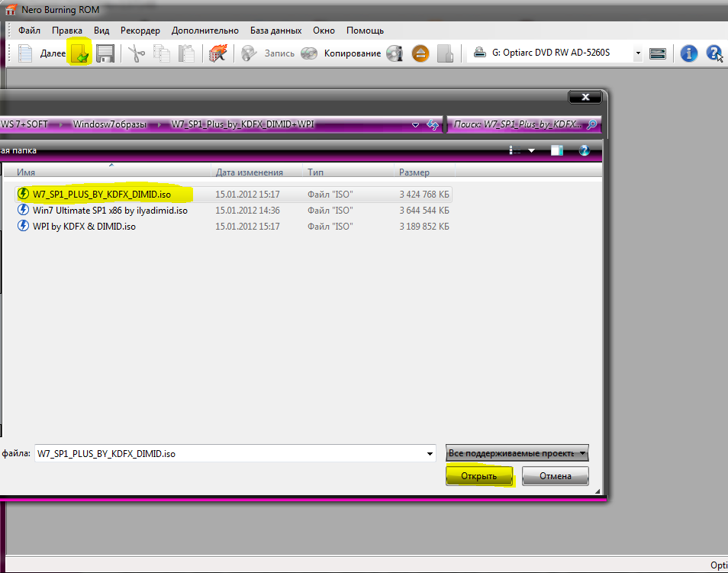
Task: Click the Copy disc icon beside Копирование
Action: (x=309, y=53)
